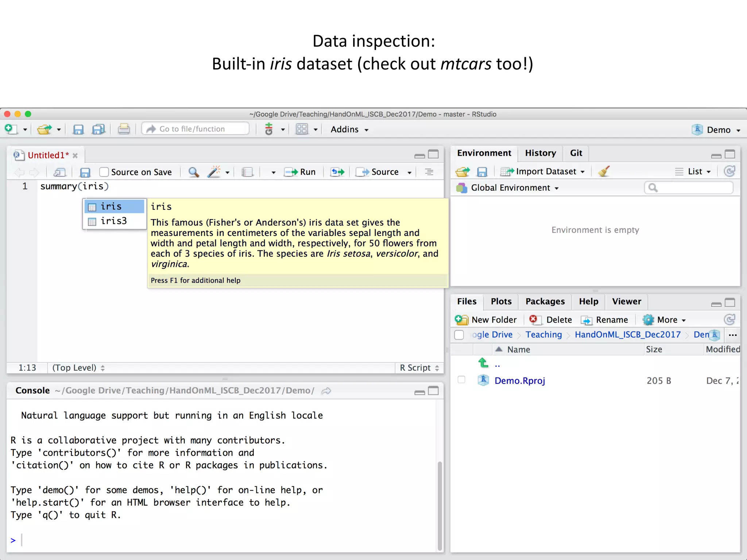
Task: Open the Global Environment dropdown
Action: (508, 188)
